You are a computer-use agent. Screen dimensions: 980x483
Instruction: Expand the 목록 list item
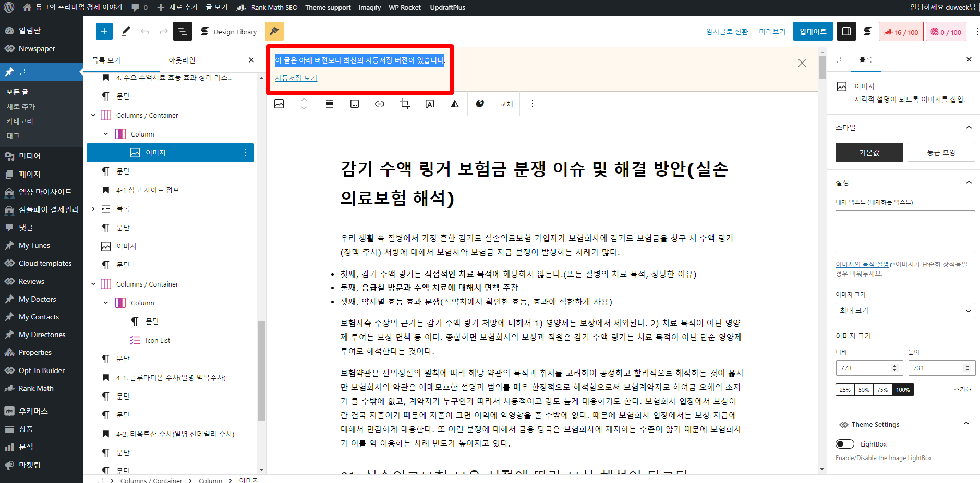[93, 209]
